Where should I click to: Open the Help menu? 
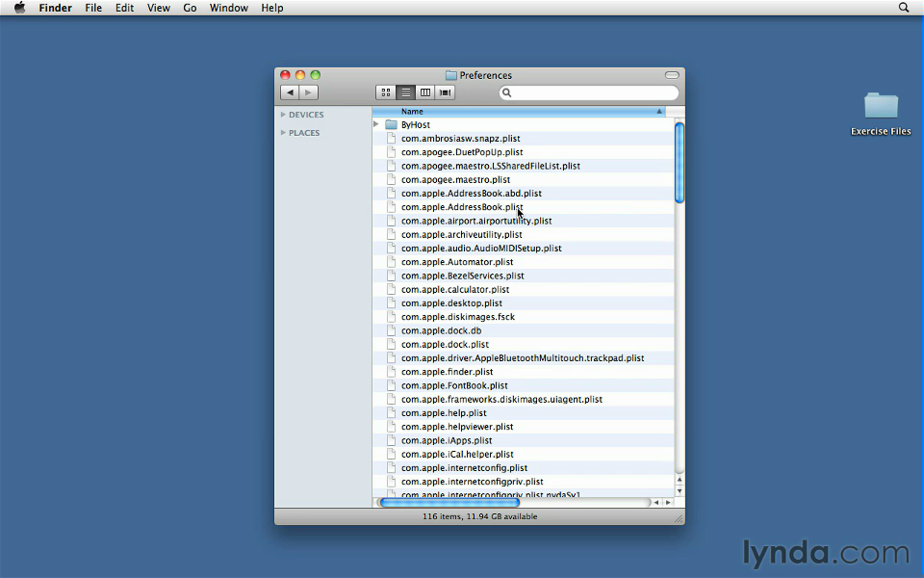(272, 8)
